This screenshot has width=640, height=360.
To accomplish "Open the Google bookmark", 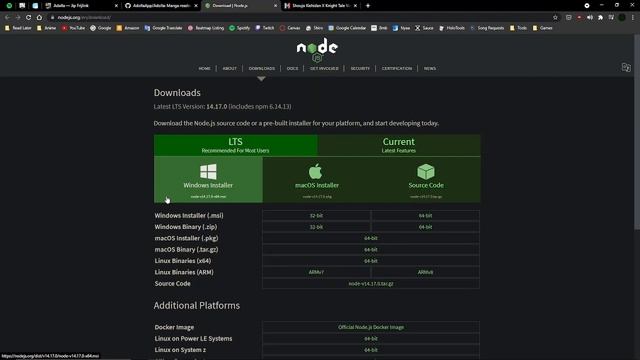I will click(x=101, y=28).
